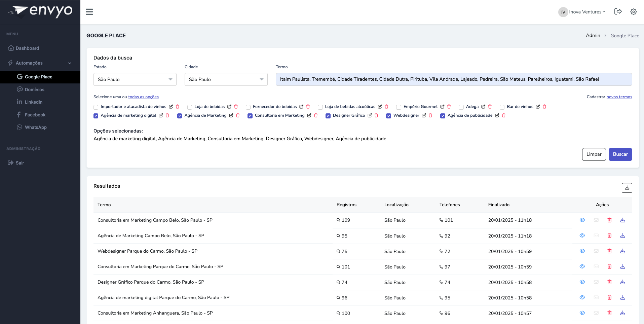This screenshot has width=644, height=324.
Task: Check the Adega checkbox
Action: (x=461, y=107)
